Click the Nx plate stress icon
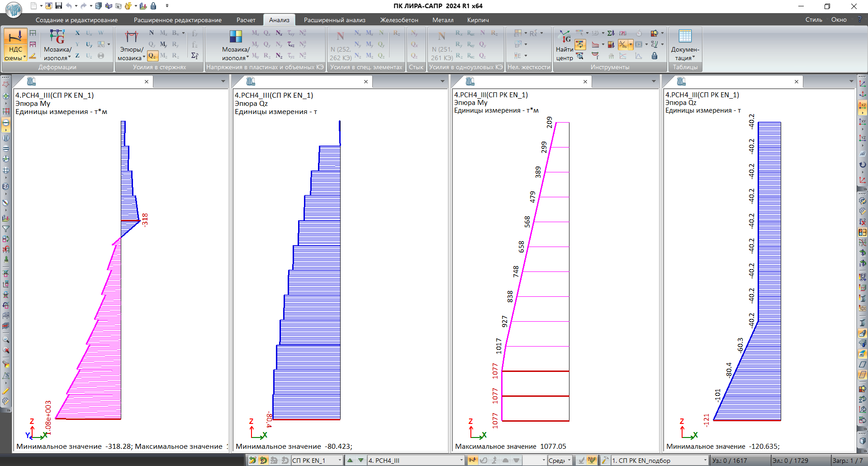Image resolution: width=868 pixels, height=466 pixels. click(279, 33)
